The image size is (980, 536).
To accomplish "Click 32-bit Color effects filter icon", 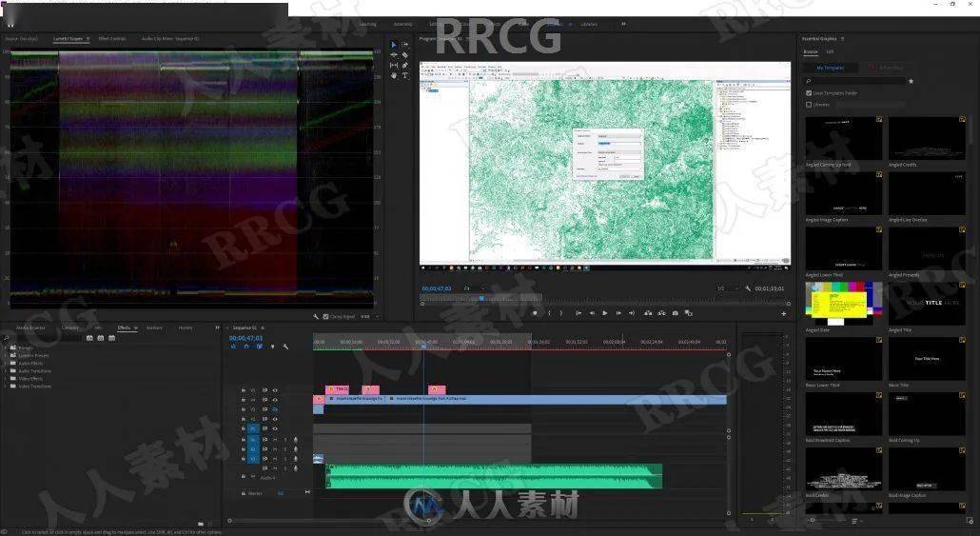I will (101, 338).
